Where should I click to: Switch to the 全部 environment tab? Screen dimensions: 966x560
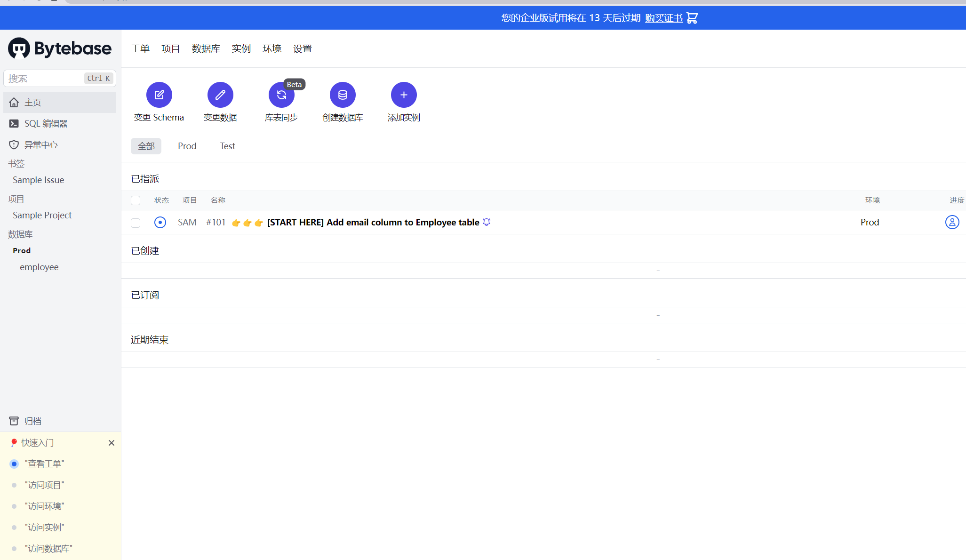146,146
